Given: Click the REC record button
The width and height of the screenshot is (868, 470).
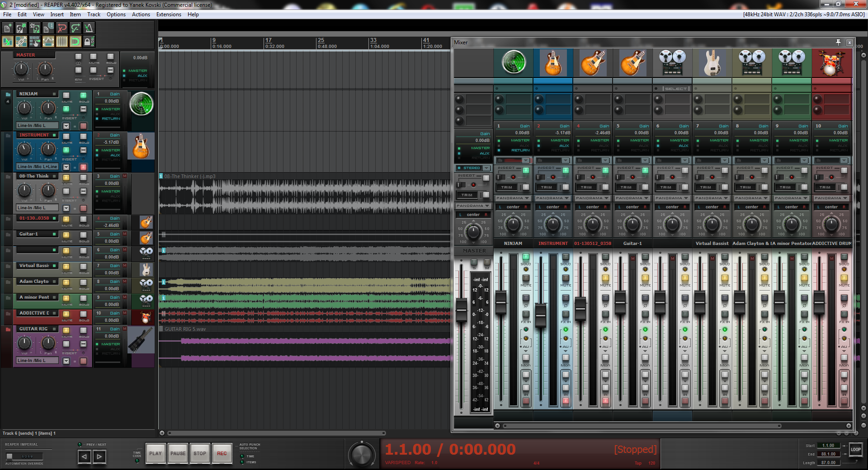Looking at the screenshot, I should (222, 453).
